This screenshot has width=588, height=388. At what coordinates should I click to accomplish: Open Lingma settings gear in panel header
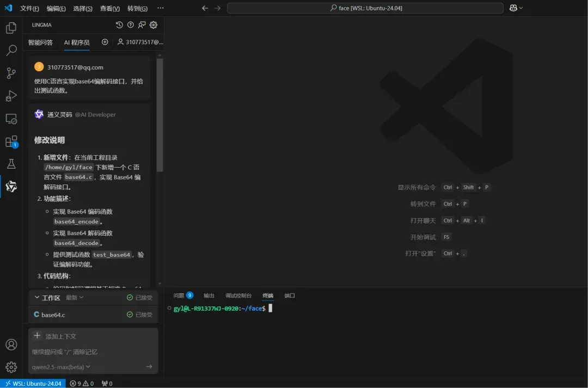click(x=154, y=24)
